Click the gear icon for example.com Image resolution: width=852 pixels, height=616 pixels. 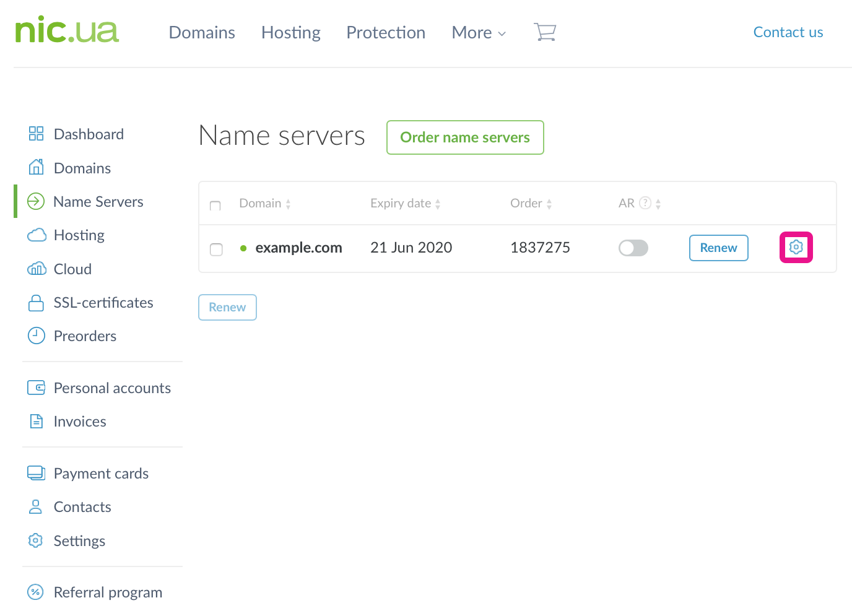[x=796, y=248]
